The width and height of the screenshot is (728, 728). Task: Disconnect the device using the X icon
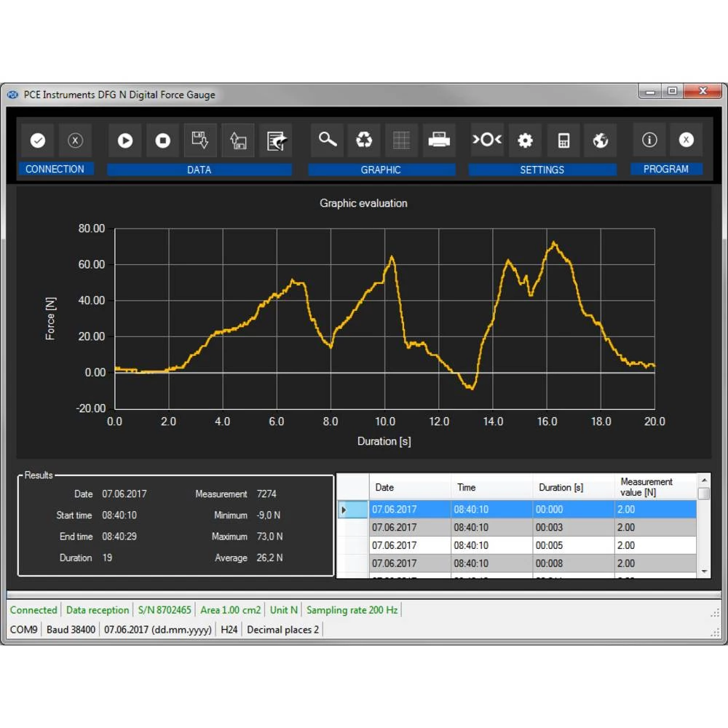pyautogui.click(x=75, y=140)
